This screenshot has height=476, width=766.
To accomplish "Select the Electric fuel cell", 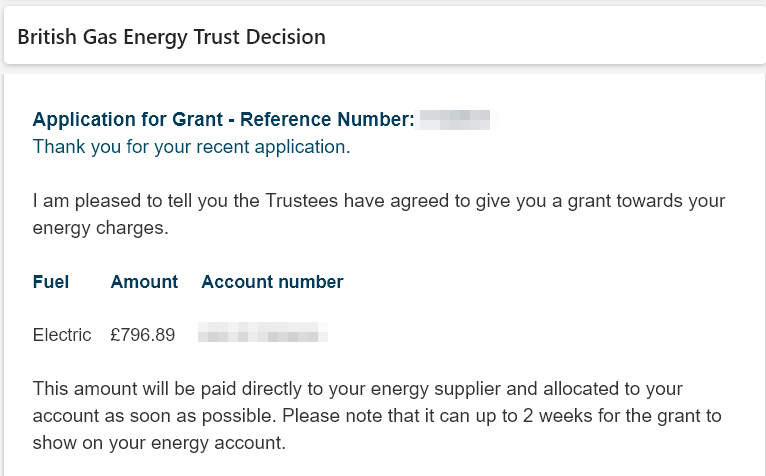I will [62, 335].
